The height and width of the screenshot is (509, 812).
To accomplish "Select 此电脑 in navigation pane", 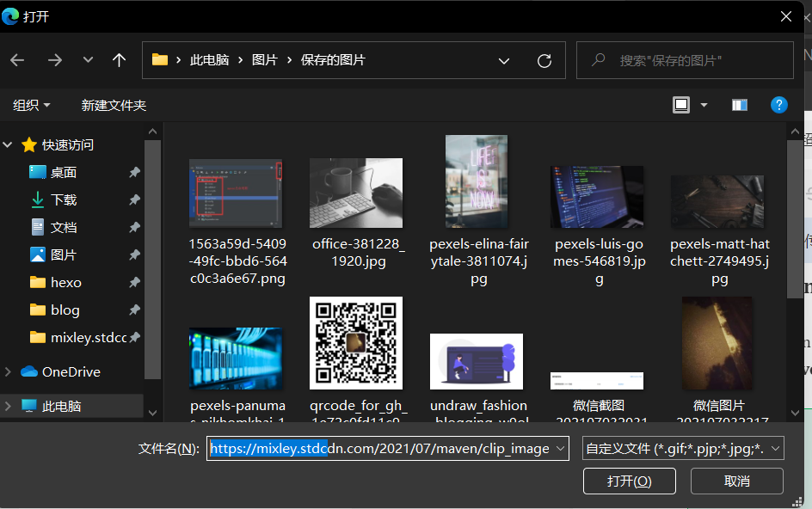I will 51,406.
